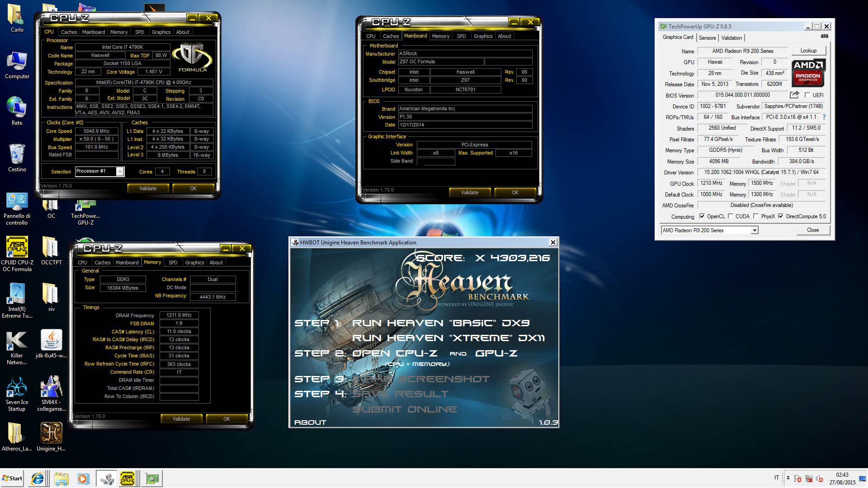Viewport: 868px width, 488px height.
Task: Toggle the DirectCompute 5.0 checkbox
Action: 781,216
